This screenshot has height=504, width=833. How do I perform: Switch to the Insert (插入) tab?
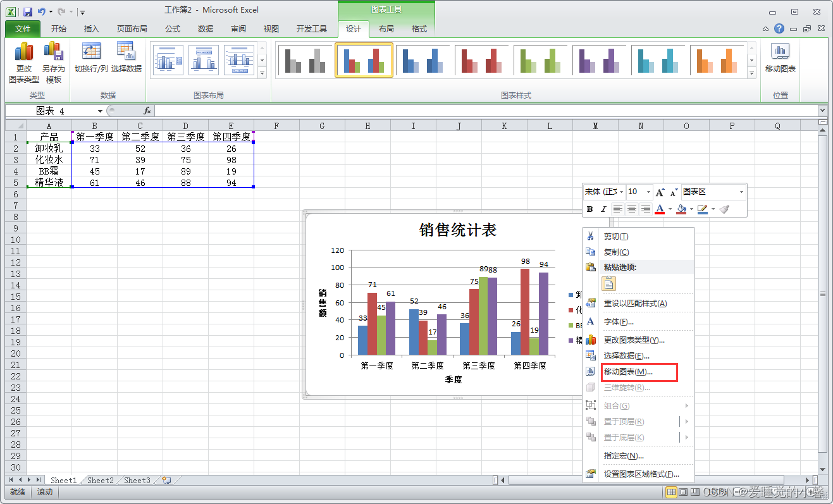click(x=92, y=28)
